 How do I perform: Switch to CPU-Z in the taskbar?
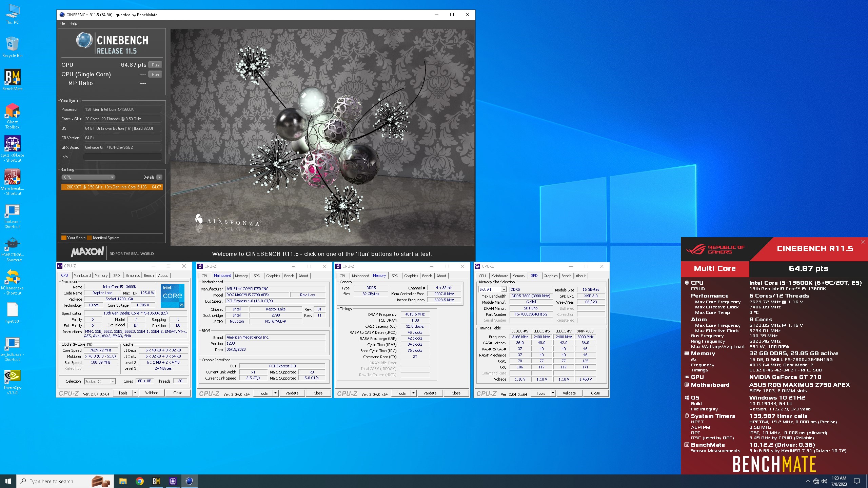pos(173,481)
